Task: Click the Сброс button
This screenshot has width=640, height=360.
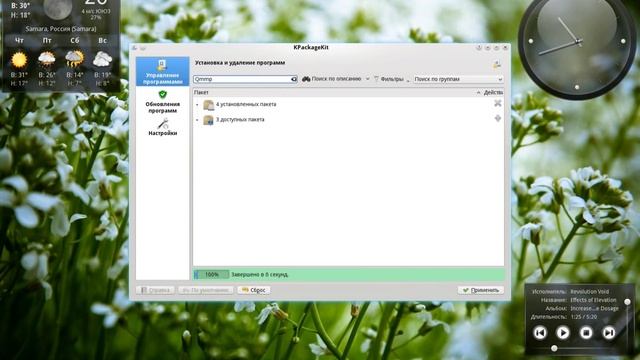Action: 253,290
